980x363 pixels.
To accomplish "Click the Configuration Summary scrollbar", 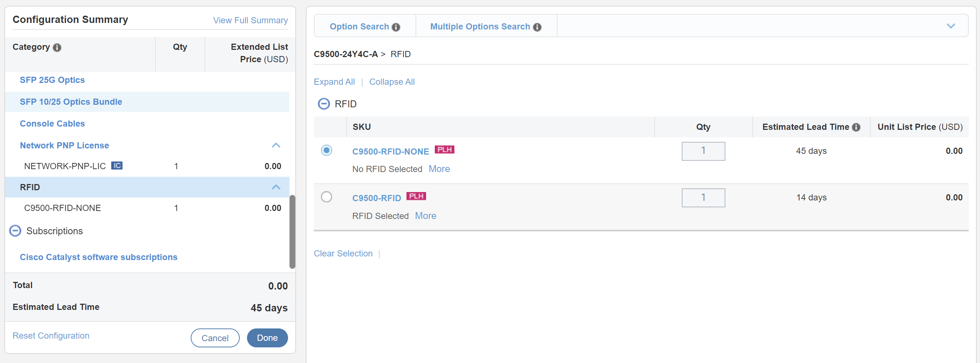I will tap(292, 232).
